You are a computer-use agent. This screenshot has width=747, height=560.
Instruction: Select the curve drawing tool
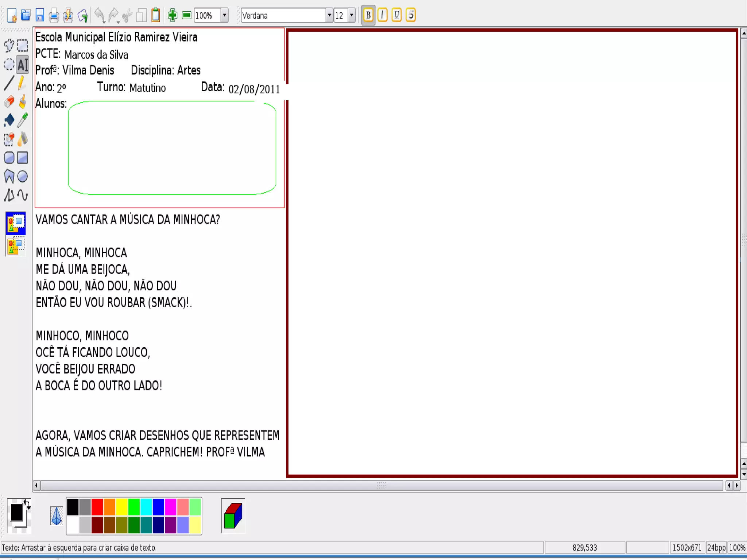(23, 195)
